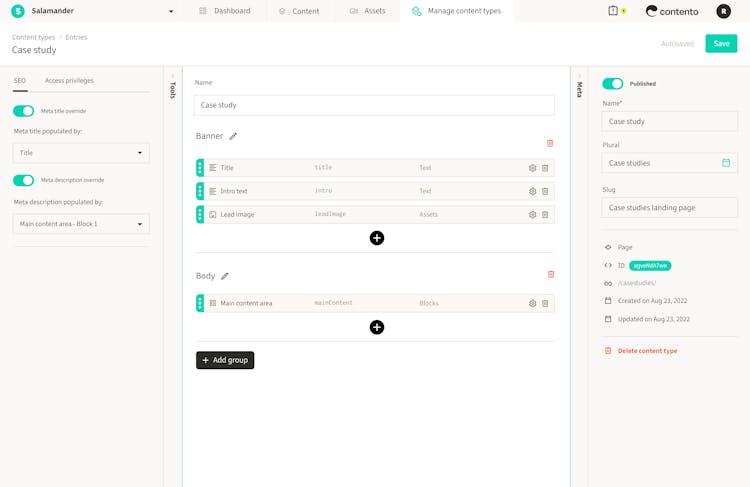750x487 pixels.
Task: Switch to Access privileges tab
Action: click(69, 80)
